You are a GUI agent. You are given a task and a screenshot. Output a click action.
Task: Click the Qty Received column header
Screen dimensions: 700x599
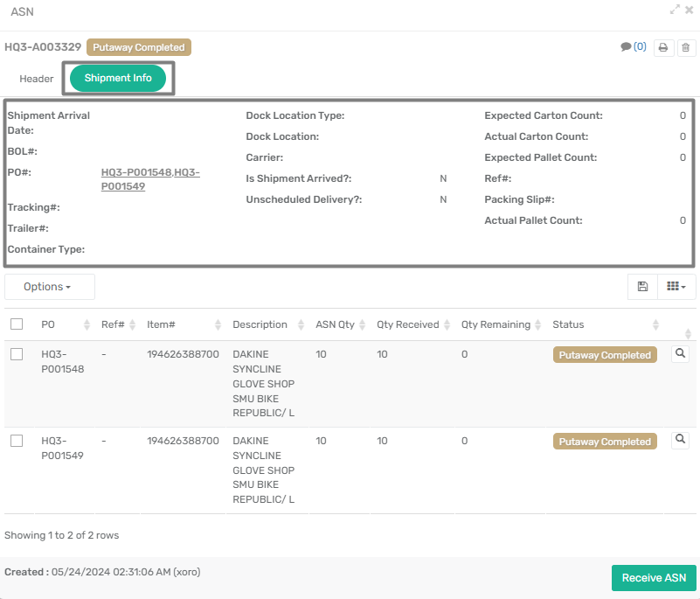[407, 324]
